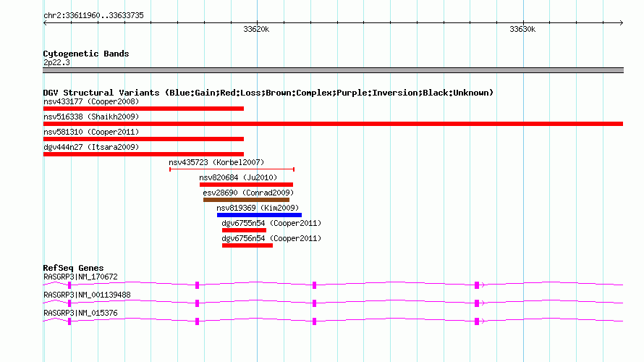Viewport: 644px width, 362px height.
Task: Click third exon of RASGRP3 NM_170672
Action: click(314, 285)
